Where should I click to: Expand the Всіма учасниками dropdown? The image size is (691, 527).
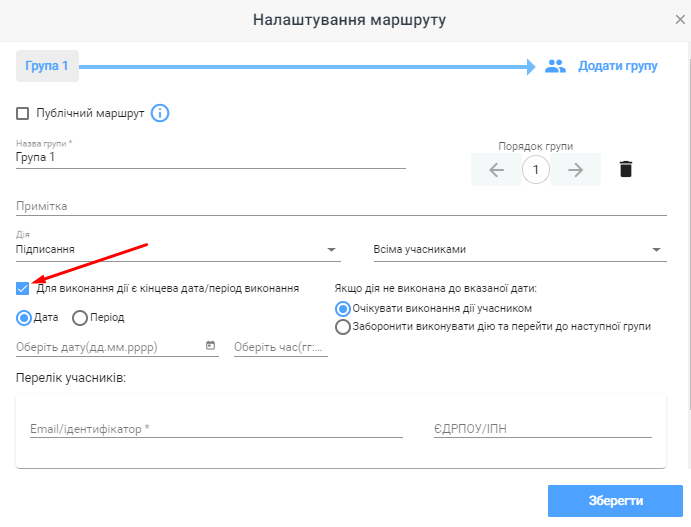(x=520, y=249)
